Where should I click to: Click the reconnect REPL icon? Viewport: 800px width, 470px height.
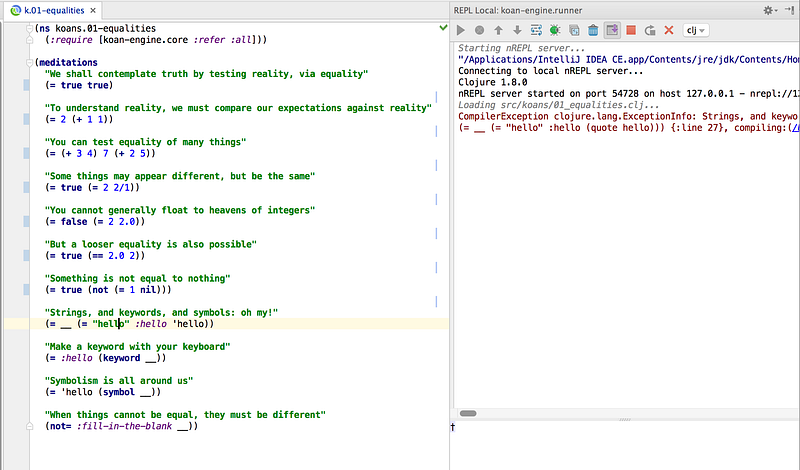click(650, 30)
